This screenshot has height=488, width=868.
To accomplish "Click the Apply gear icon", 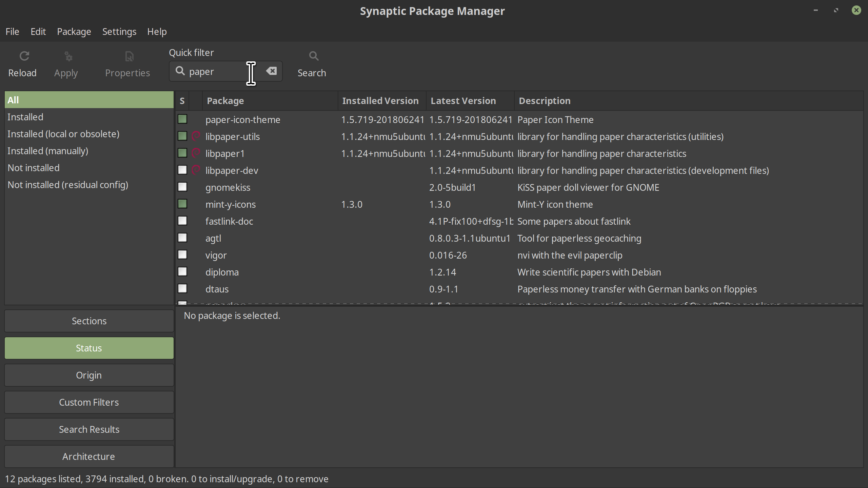I will point(68,56).
